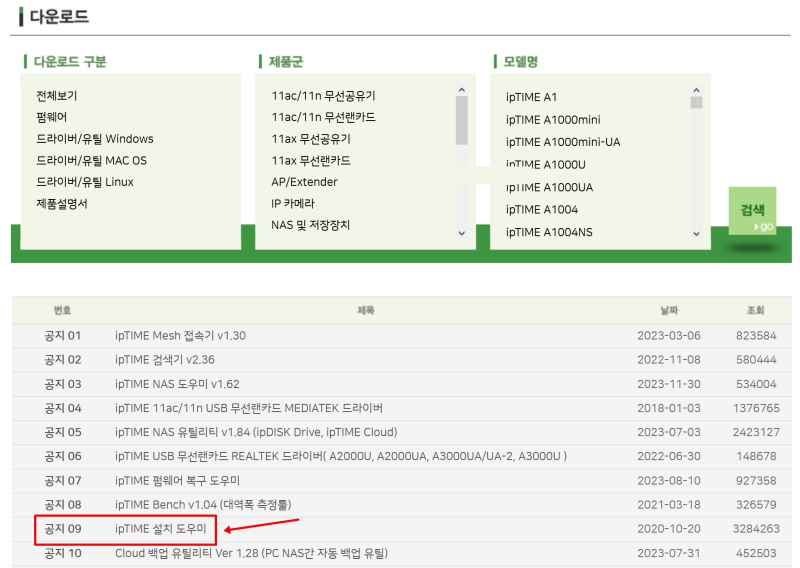Click date 2023-11-30 cell
Image resolution: width=800 pixels, height=568 pixels.
coord(669,384)
